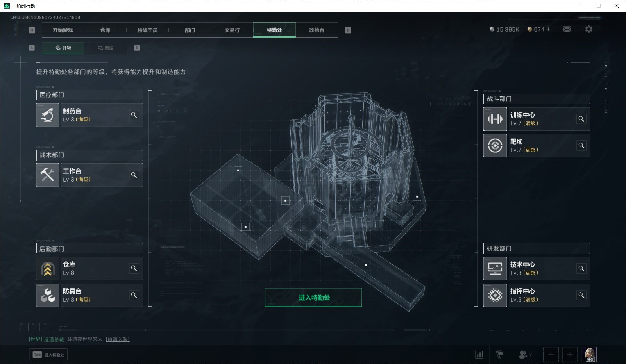Open the statistics bar chart icon
626x364 pixels.
pos(479,355)
